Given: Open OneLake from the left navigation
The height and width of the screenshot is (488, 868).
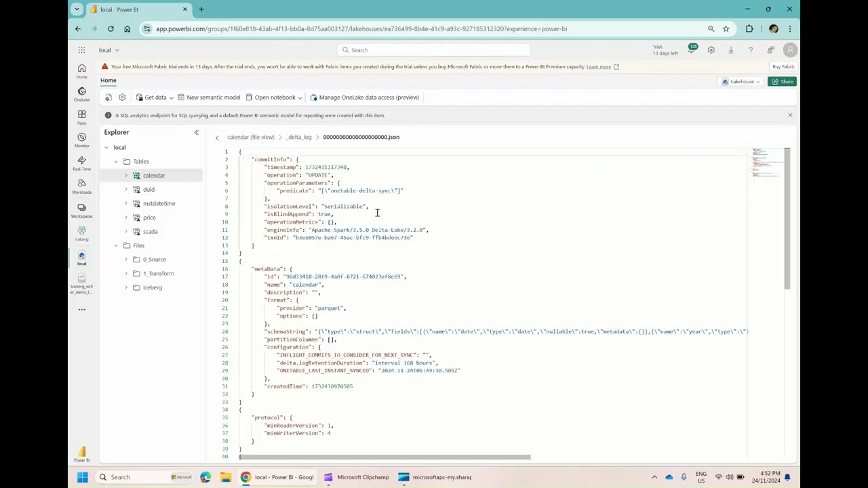Looking at the screenshot, I should [81, 94].
